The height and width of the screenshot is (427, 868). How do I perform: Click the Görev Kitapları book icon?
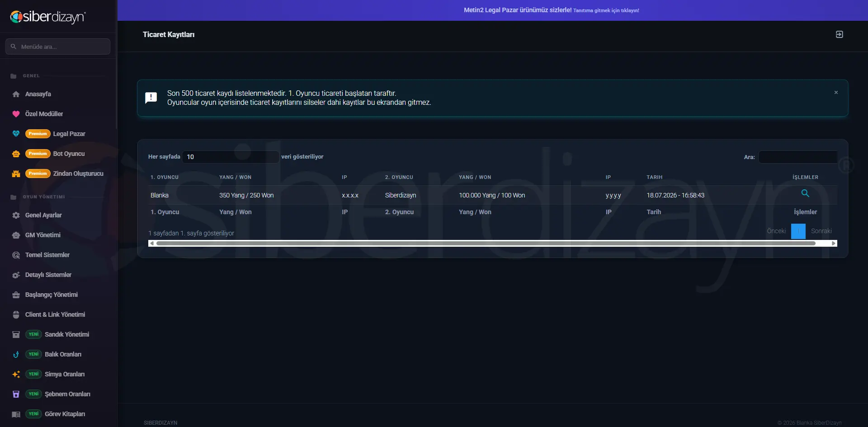16,414
